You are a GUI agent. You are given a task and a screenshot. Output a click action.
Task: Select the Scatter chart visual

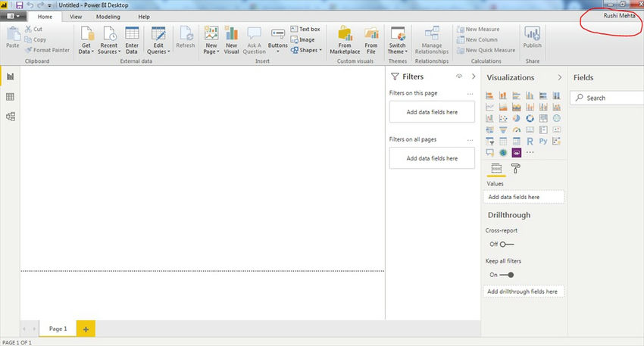[x=503, y=118]
